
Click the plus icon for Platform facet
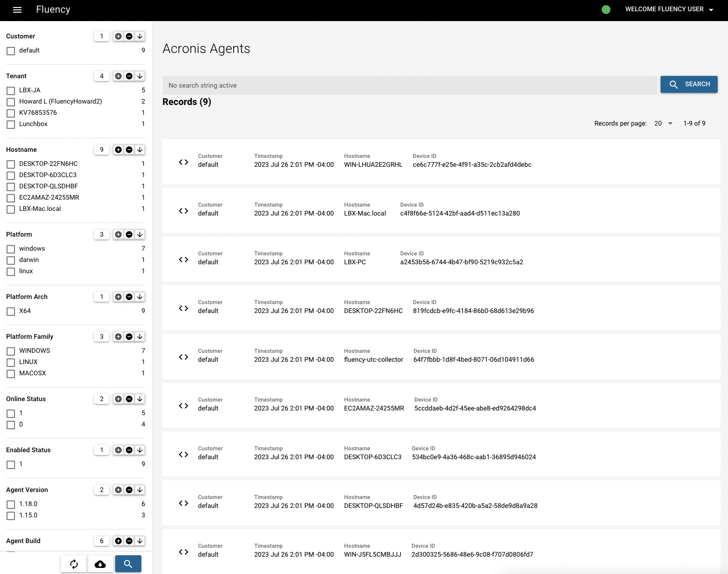(x=118, y=234)
